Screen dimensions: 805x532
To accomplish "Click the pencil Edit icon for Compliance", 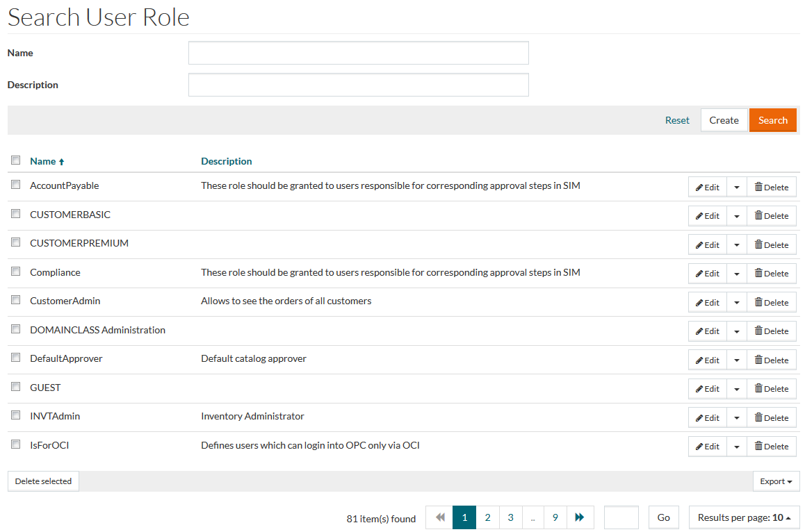I will pyautogui.click(x=699, y=274).
